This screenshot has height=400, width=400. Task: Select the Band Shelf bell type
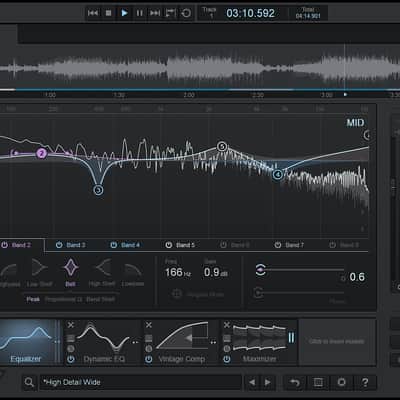click(x=101, y=299)
